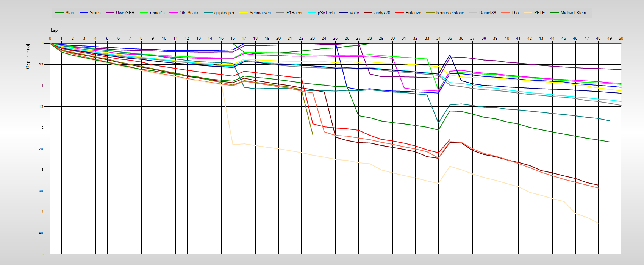This screenshot has width=644, height=265.
Task: Click the 3,5 gap axis value
Action: tap(42, 191)
